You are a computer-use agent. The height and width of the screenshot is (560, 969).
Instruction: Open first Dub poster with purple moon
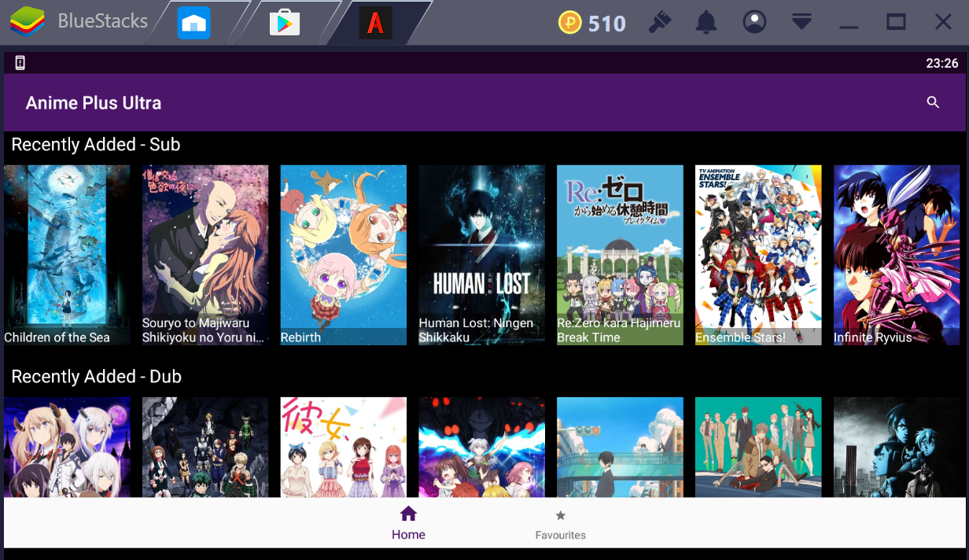67,447
